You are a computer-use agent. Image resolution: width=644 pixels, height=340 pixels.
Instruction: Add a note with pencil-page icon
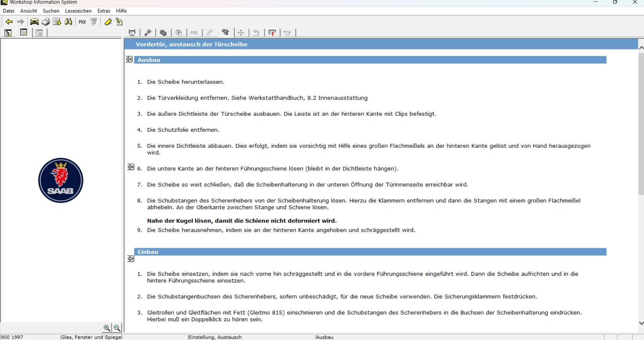(119, 22)
